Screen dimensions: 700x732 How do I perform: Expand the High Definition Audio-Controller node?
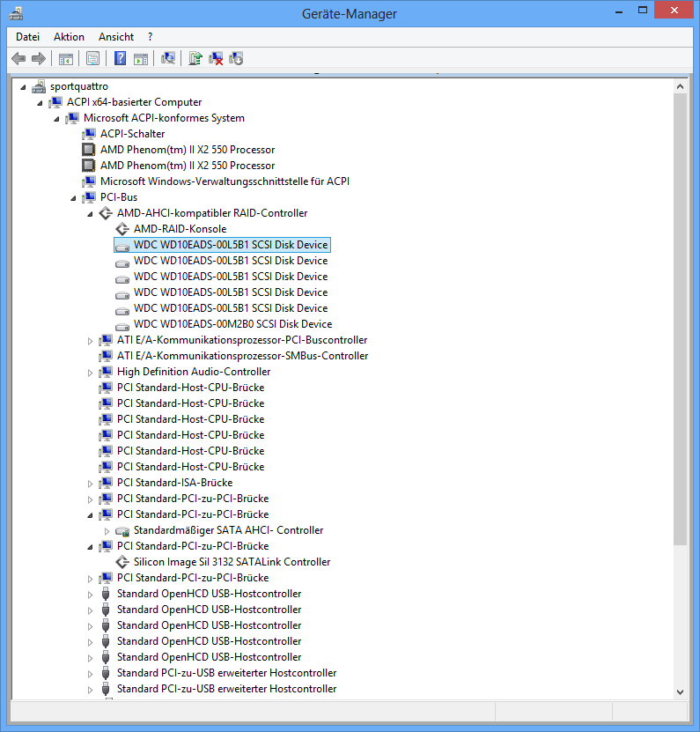[90, 373]
